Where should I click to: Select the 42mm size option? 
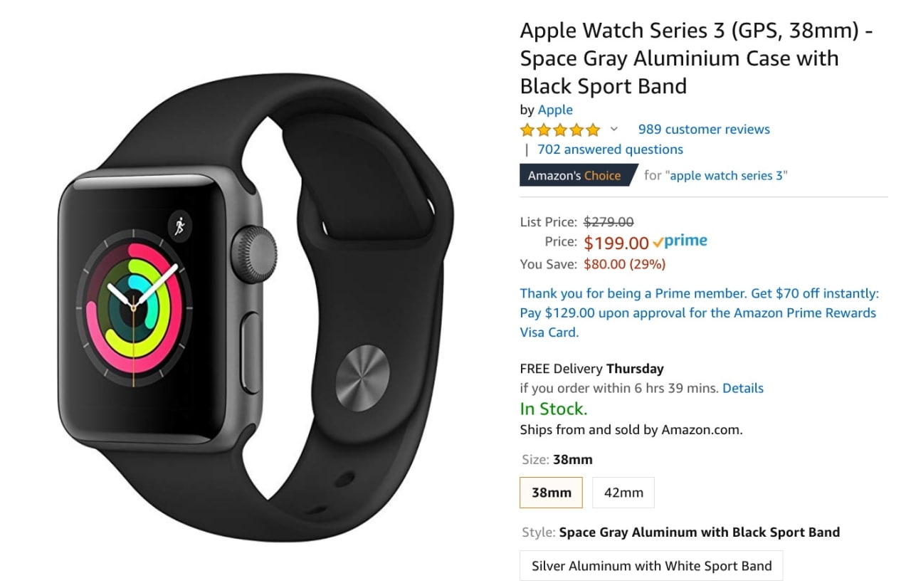coord(623,492)
